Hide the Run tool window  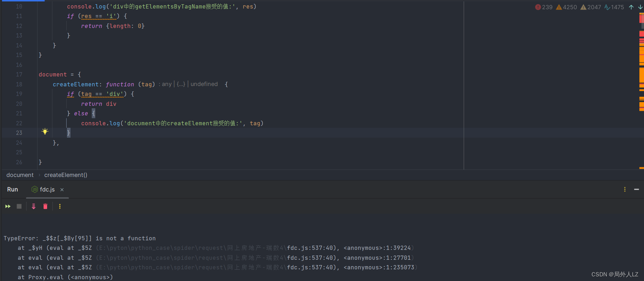click(637, 189)
